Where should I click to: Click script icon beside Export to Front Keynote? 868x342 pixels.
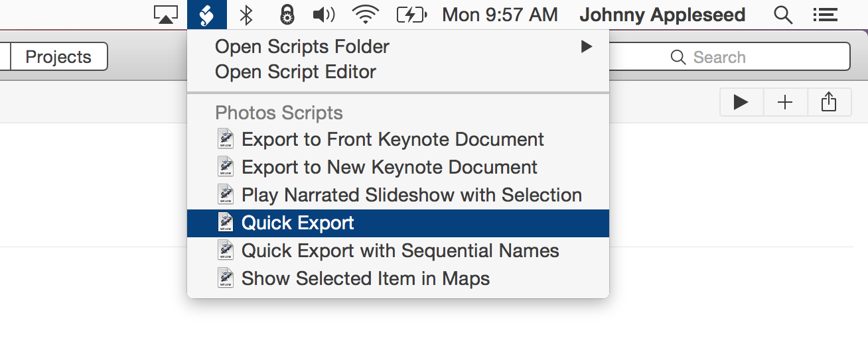tap(226, 140)
